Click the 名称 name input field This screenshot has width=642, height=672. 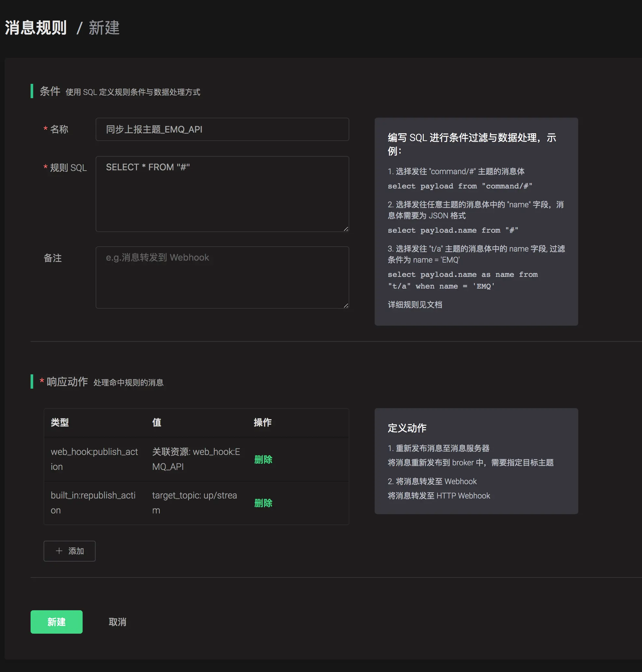[222, 129]
